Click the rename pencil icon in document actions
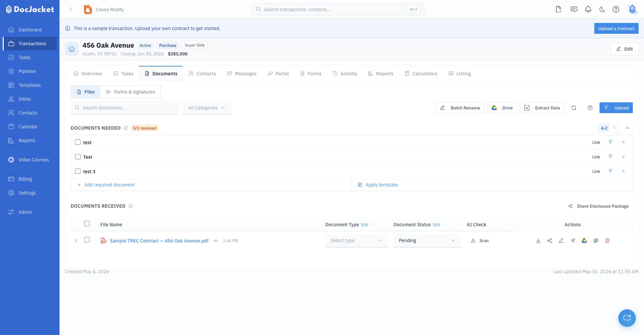The image size is (644, 335). pos(561,241)
